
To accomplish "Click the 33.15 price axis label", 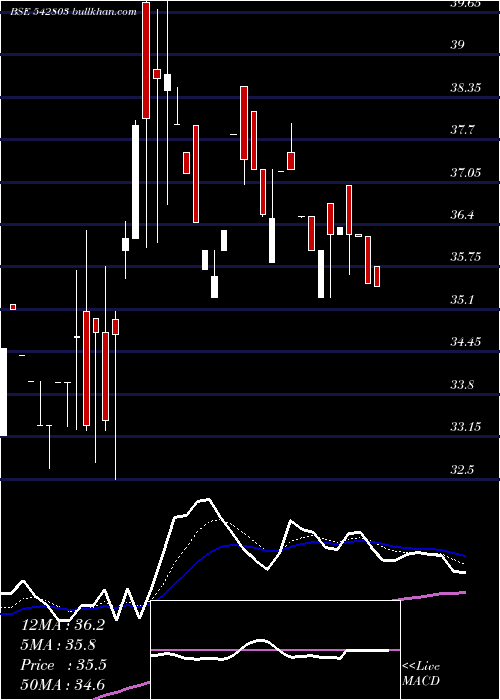I will point(466,427).
